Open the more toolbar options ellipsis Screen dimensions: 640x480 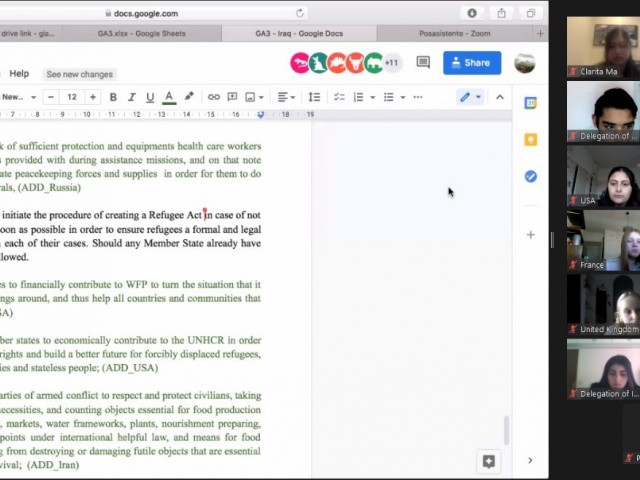[418, 97]
